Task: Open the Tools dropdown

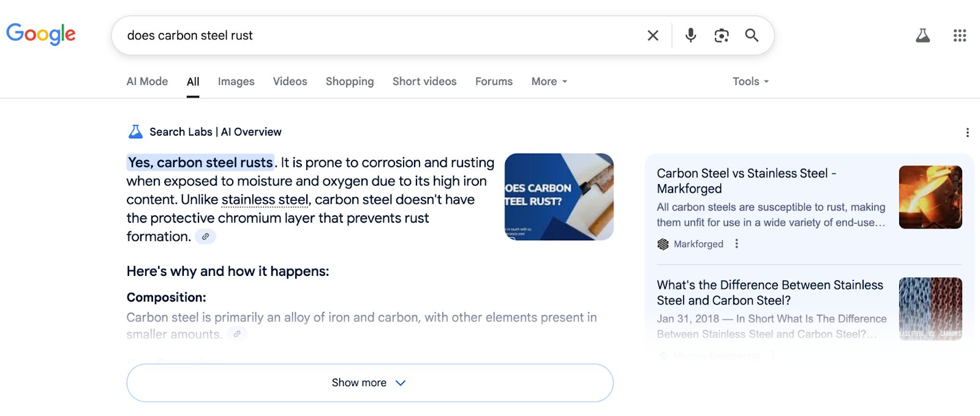Action: coord(750,81)
